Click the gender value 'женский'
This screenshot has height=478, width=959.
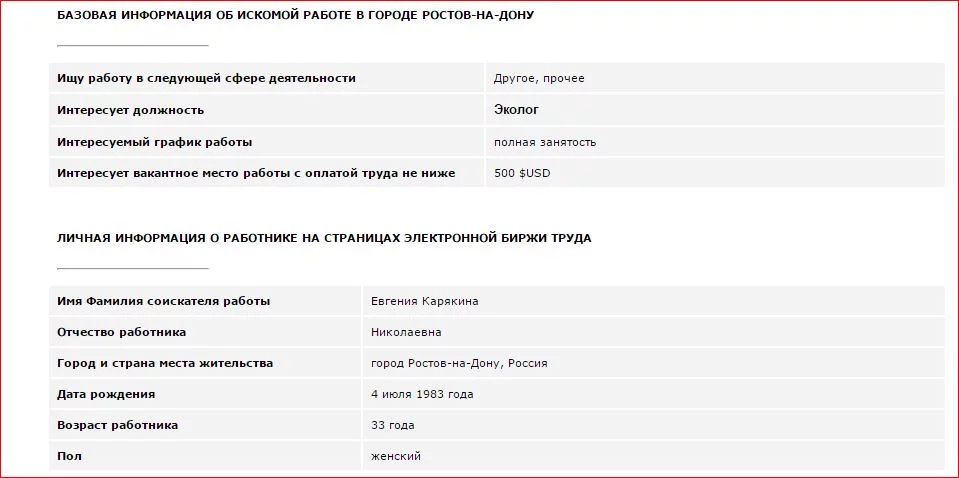tap(396, 456)
